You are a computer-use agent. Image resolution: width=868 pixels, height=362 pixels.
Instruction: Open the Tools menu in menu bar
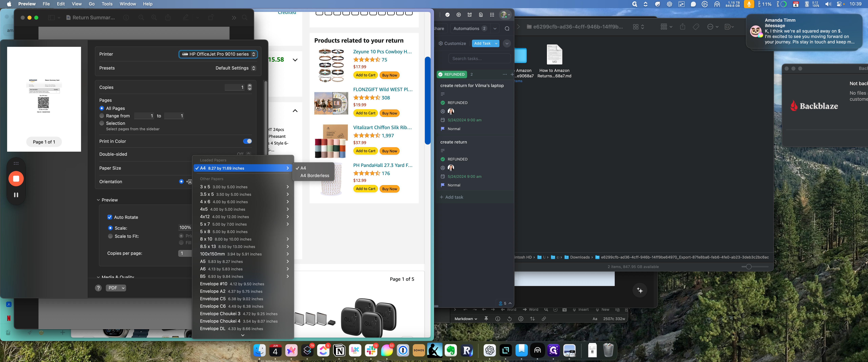coord(107,4)
